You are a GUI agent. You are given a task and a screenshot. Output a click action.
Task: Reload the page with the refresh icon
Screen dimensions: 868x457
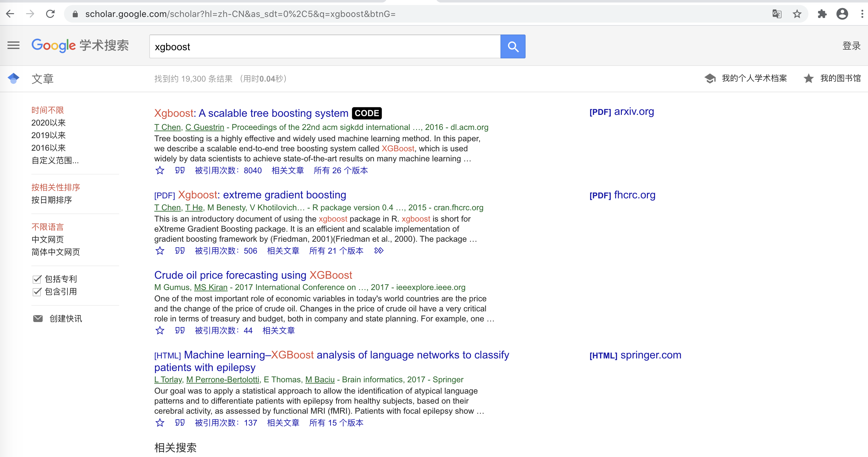pos(50,14)
